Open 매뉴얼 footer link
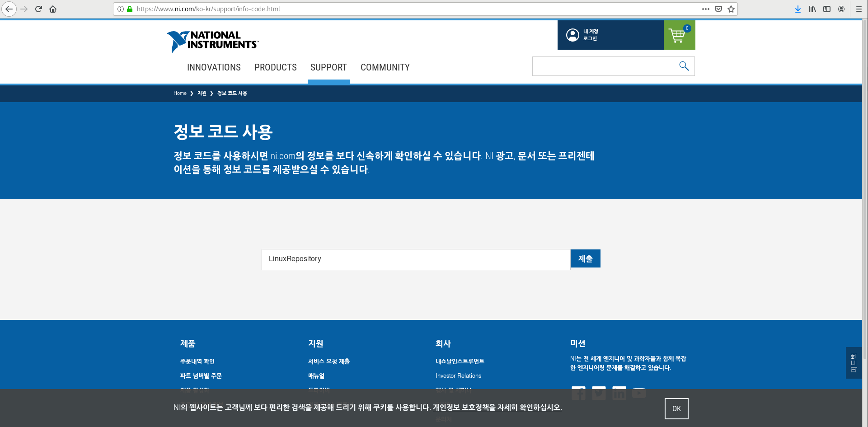Viewport: 868px width, 427px height. (316, 375)
